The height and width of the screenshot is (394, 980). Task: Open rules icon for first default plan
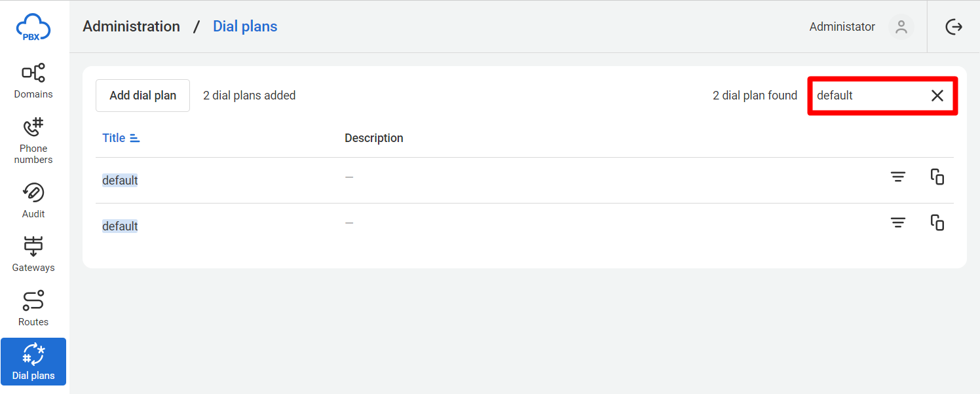[x=897, y=177]
